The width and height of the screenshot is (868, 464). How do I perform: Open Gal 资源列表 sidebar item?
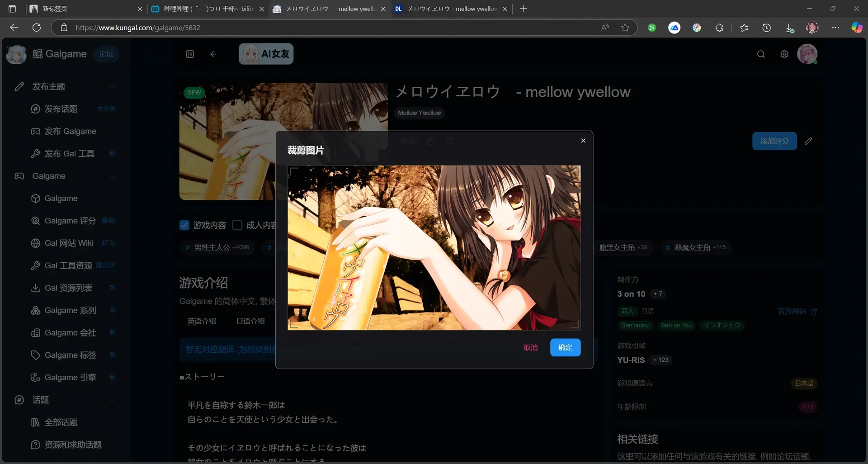72,288
